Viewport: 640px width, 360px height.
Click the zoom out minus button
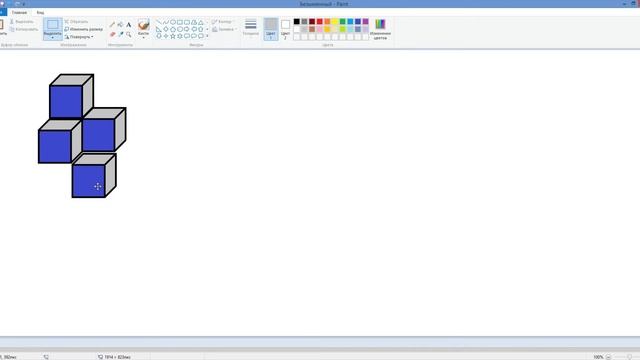[608, 357]
